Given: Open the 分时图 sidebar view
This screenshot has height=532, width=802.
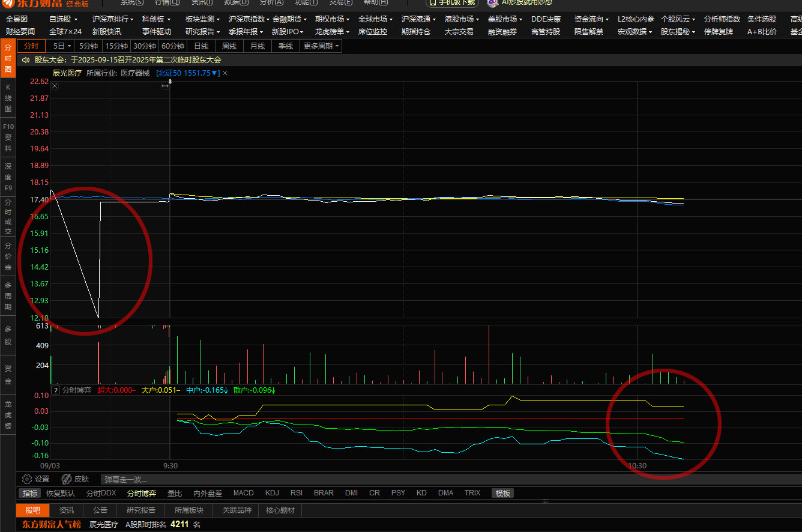Looking at the screenshot, I should 8,58.
